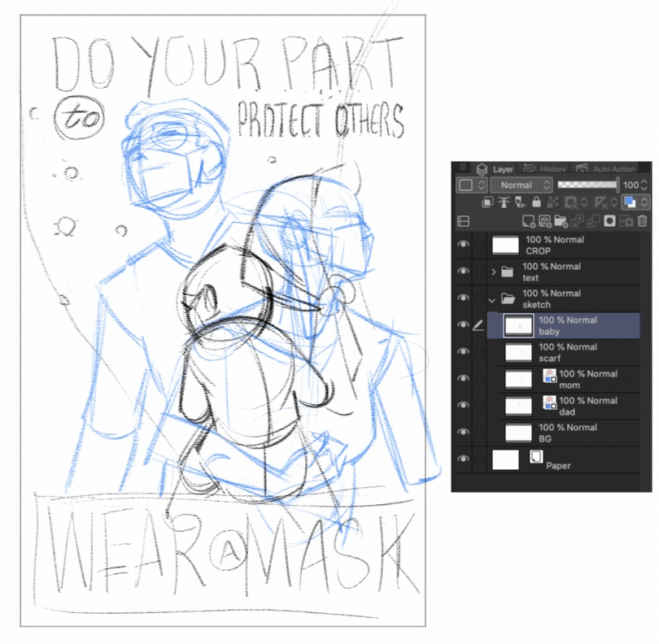Hide the mom layer

coord(463,378)
